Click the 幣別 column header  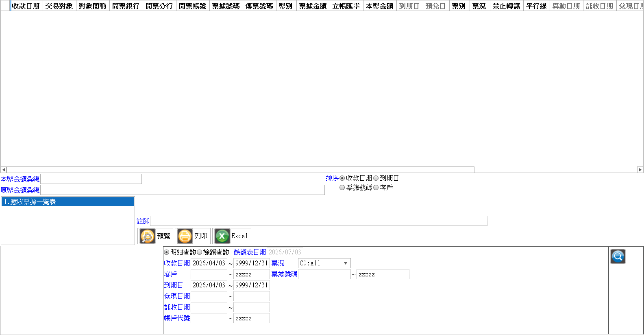(x=286, y=6)
